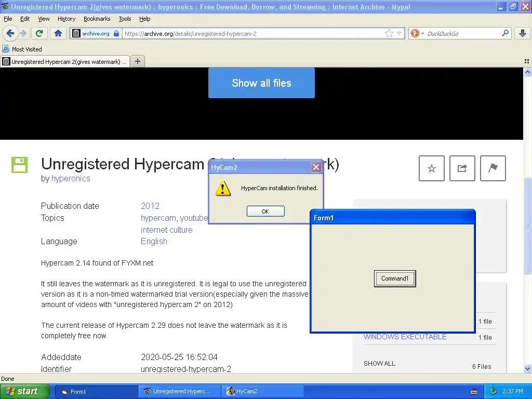532x399 pixels.
Task: Open the Downloads arrow button
Action: click(x=523, y=33)
